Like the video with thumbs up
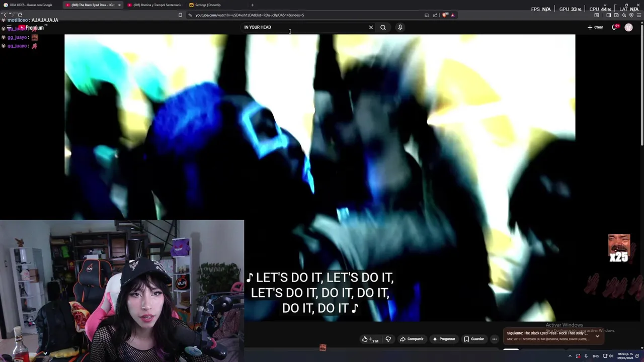 tap(370, 339)
